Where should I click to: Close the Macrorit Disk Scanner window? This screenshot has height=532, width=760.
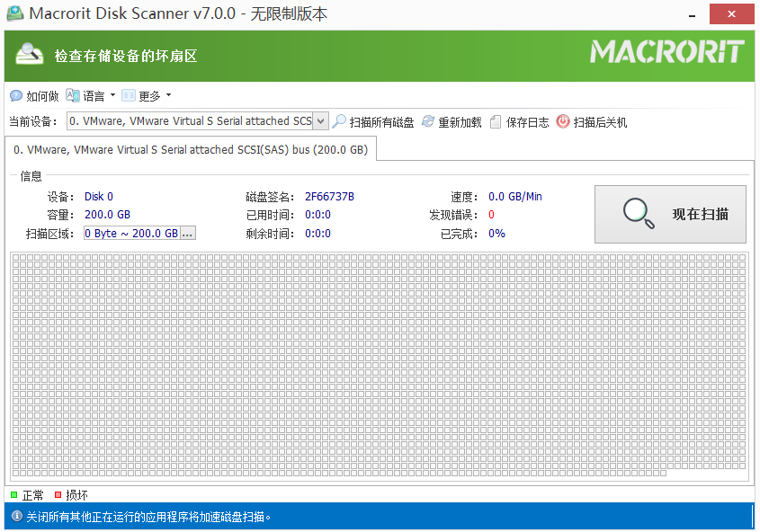pos(731,14)
